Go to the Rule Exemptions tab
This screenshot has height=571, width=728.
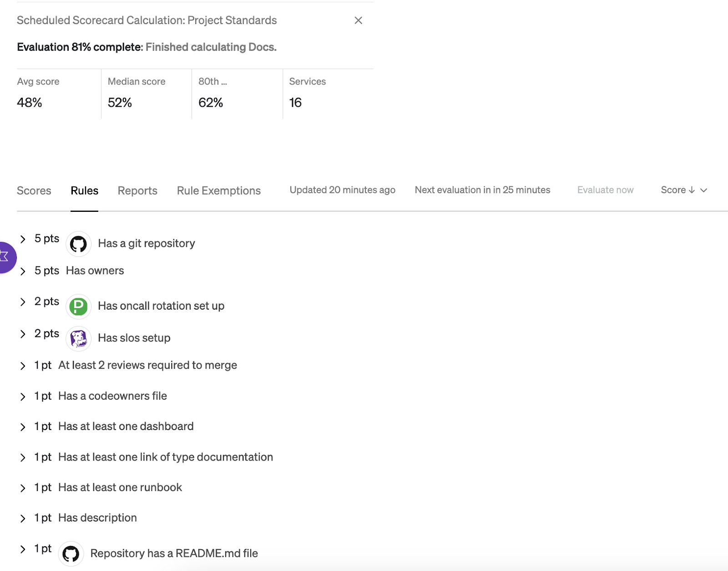coord(219,191)
